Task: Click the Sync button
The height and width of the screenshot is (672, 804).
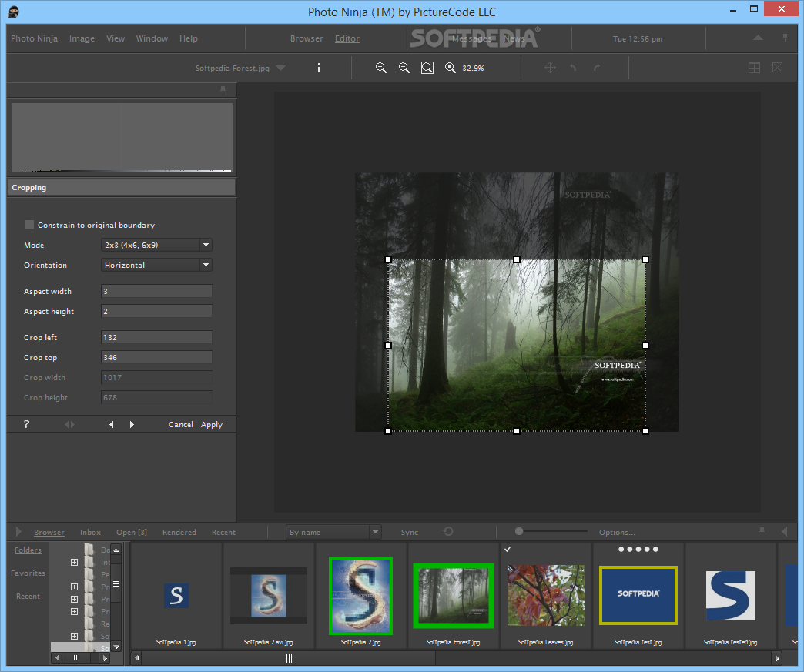Action: (410, 532)
